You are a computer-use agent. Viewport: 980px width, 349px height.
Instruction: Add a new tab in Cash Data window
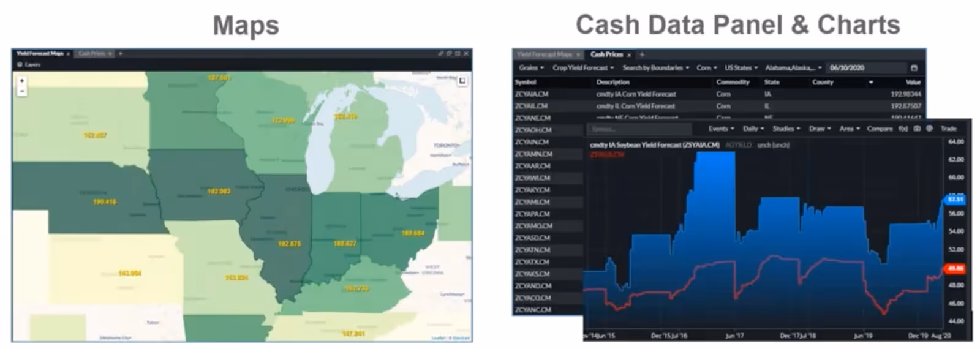coord(642,54)
